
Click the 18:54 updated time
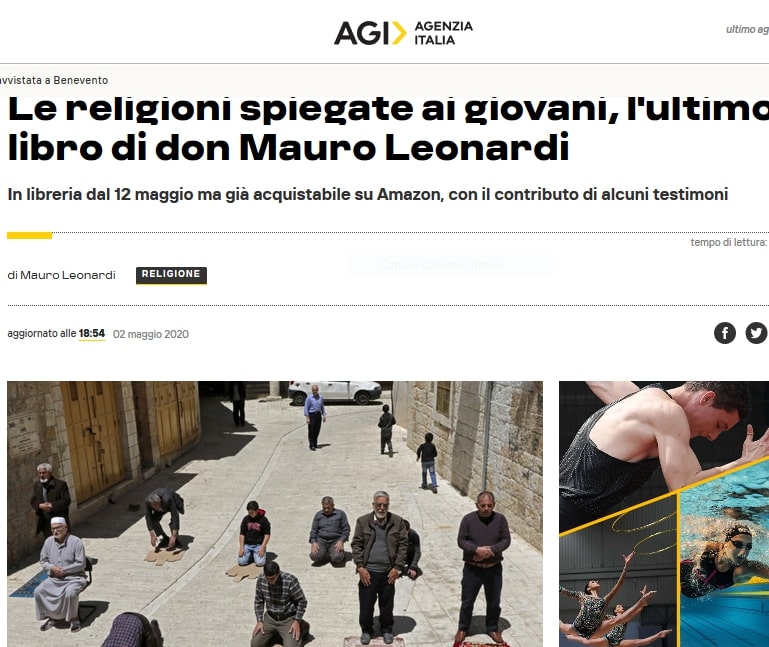pos(92,334)
